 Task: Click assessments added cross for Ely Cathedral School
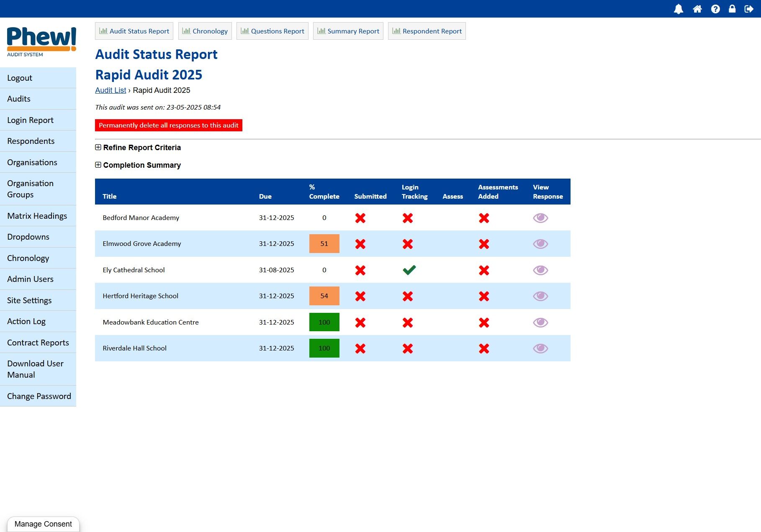tap(484, 270)
